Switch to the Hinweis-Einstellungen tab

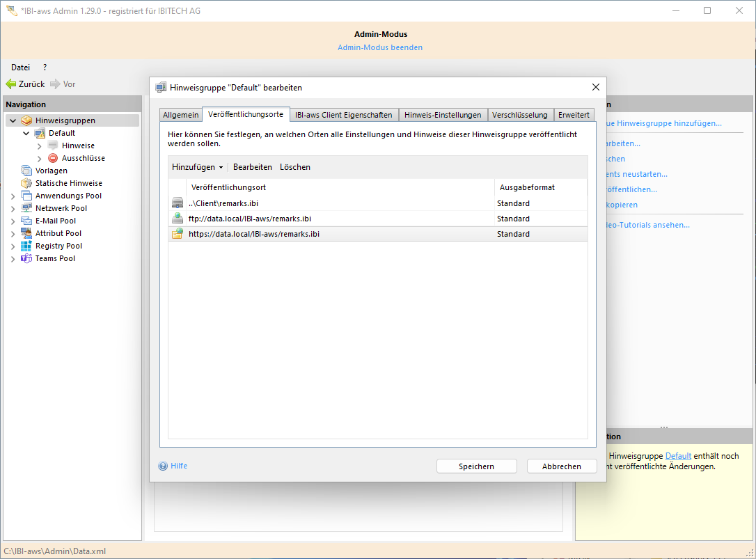(443, 115)
